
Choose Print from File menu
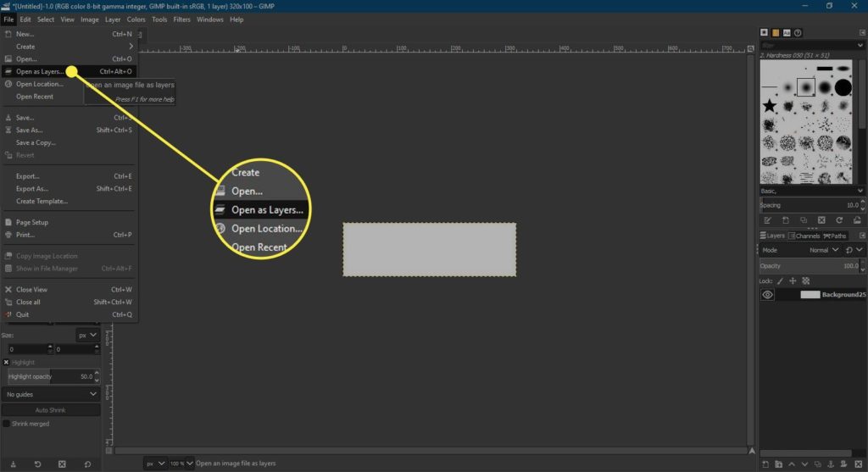click(69, 235)
